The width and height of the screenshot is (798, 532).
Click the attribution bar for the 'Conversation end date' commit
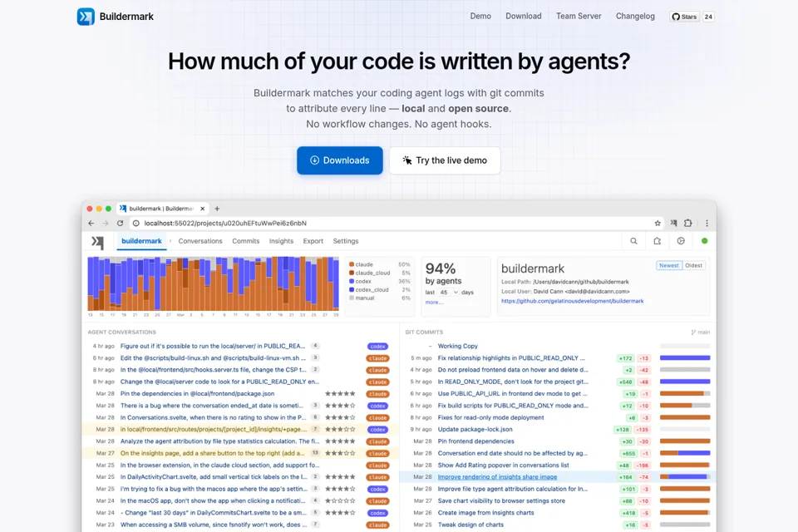pos(685,453)
